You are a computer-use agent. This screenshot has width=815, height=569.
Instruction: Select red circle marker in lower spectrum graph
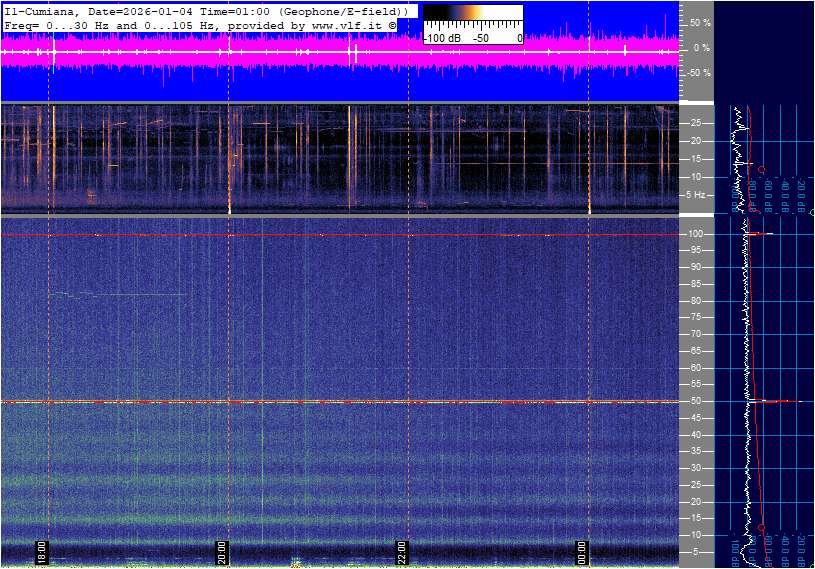coord(762,527)
